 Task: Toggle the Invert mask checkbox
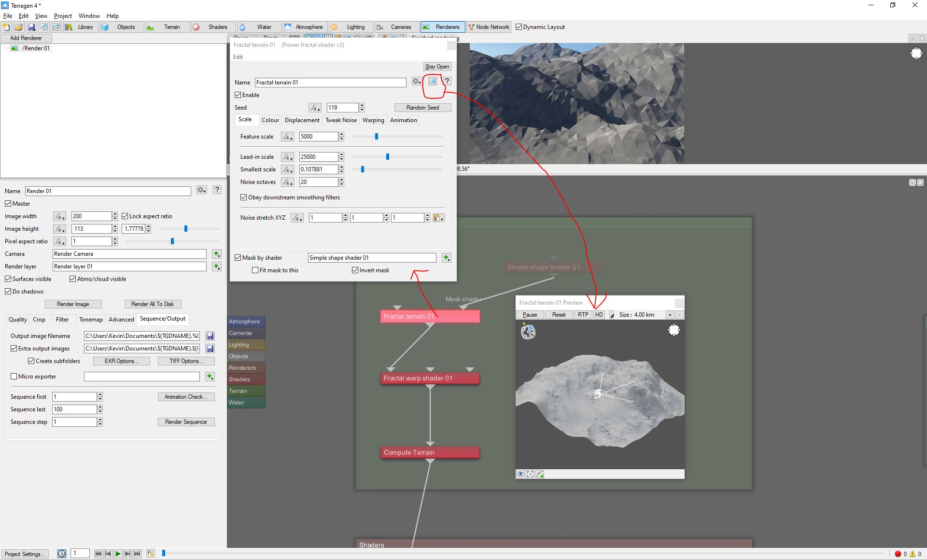(x=355, y=270)
